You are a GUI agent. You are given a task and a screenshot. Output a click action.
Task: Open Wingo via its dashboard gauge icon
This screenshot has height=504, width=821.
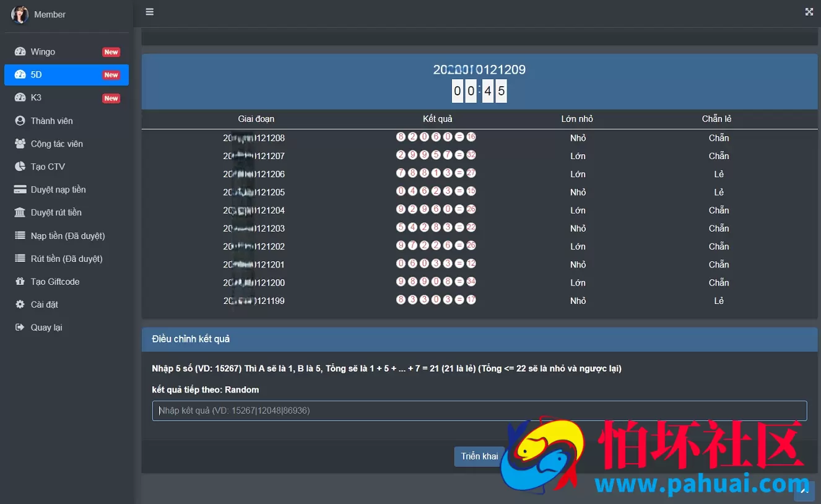pyautogui.click(x=20, y=52)
